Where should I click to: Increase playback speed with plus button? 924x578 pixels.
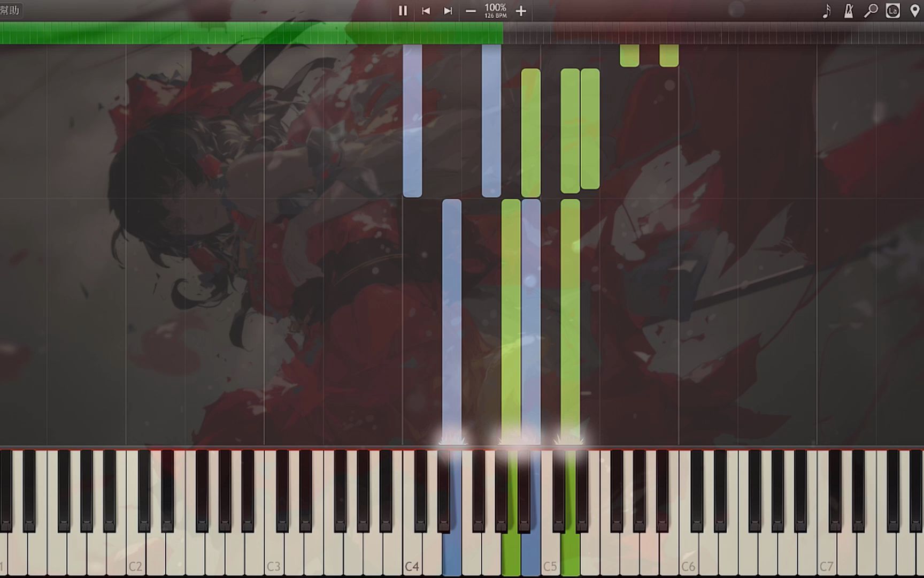[x=521, y=11]
